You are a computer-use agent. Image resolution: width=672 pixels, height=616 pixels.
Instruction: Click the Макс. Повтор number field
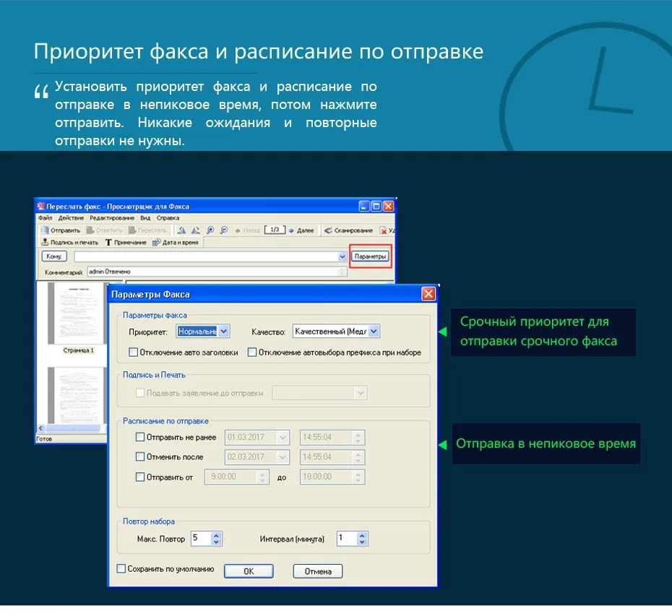[x=202, y=538]
